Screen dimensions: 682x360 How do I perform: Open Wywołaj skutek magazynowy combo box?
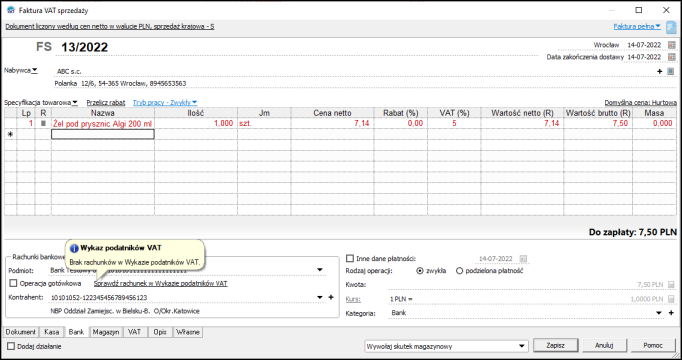(445, 346)
